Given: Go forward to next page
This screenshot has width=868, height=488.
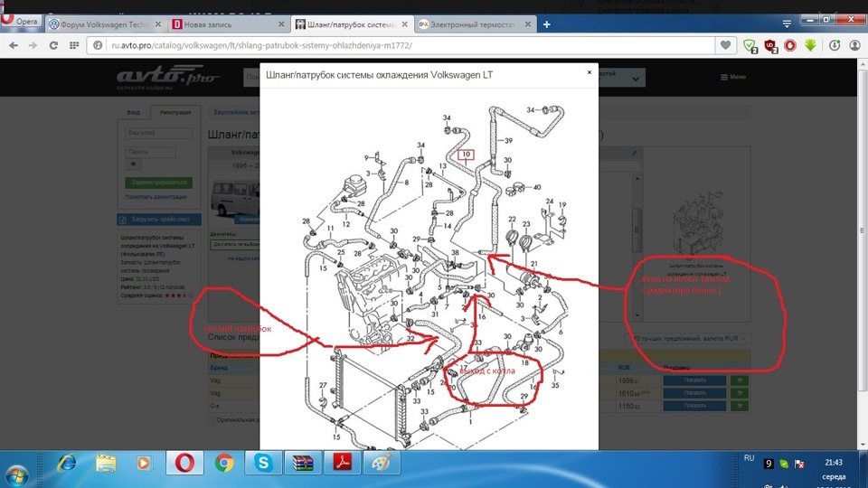Looking at the screenshot, I should (x=33, y=45).
